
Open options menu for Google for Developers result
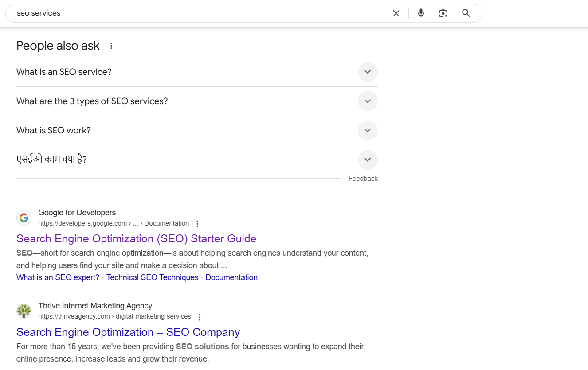pos(197,224)
